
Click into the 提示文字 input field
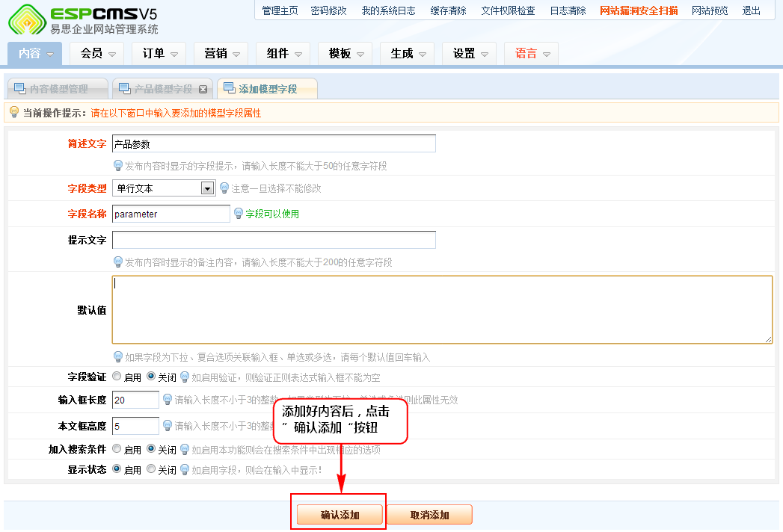274,240
